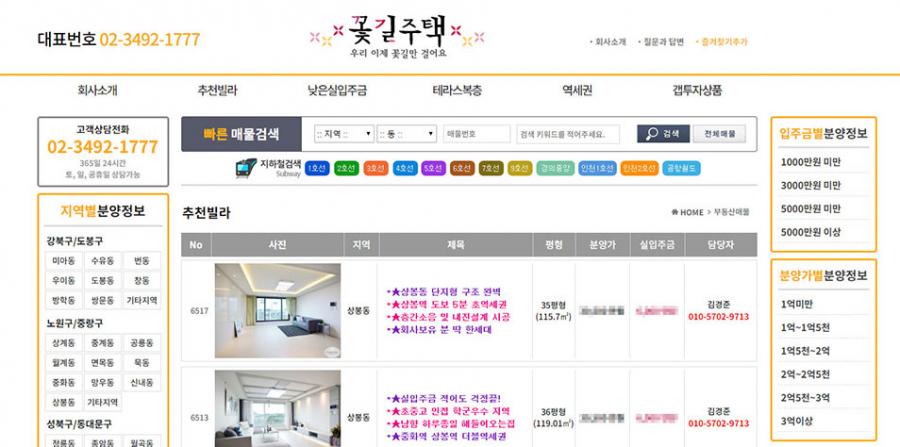Select 1000만원 미만 move-in cost link
The width and height of the screenshot is (900, 447).
[x=811, y=161]
